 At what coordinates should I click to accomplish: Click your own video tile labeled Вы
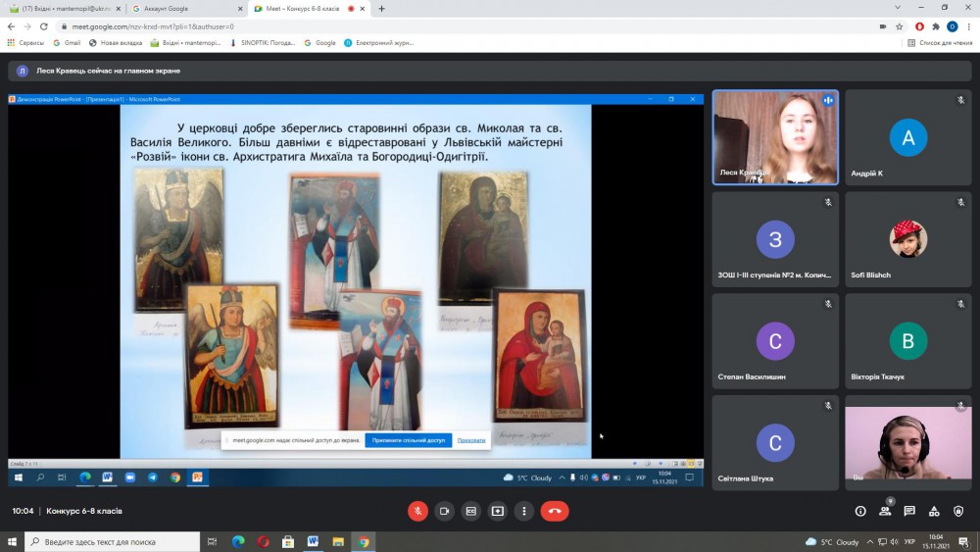(x=908, y=442)
